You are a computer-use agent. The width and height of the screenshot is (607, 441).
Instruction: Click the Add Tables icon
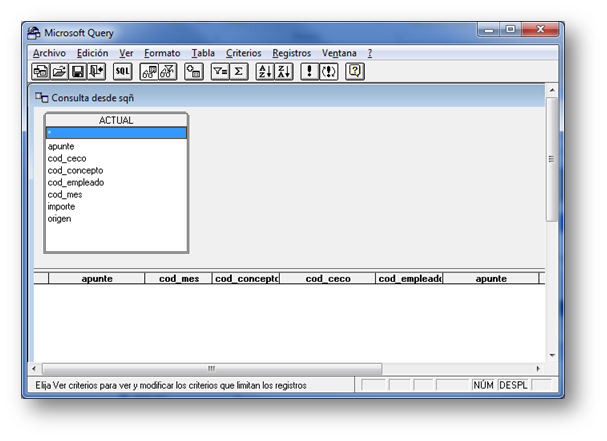point(194,72)
